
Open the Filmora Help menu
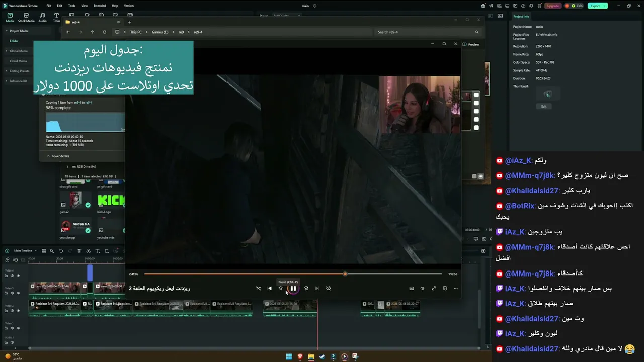tap(115, 6)
